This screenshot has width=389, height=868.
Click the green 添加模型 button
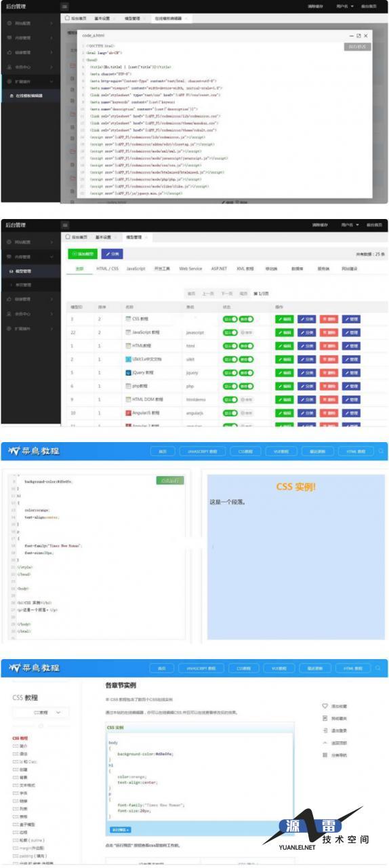(x=83, y=254)
